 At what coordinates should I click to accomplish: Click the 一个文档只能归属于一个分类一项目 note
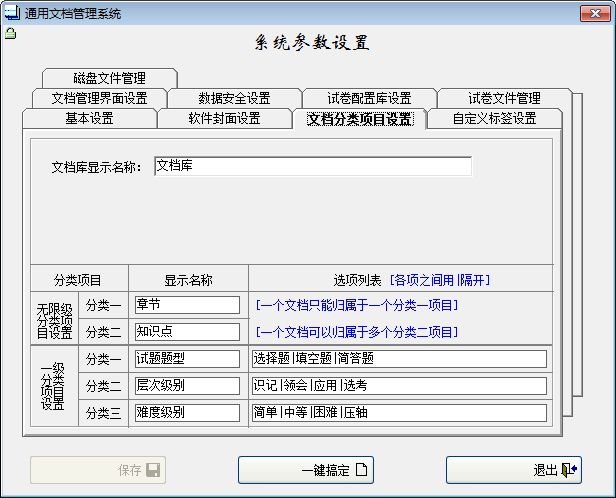point(357,305)
